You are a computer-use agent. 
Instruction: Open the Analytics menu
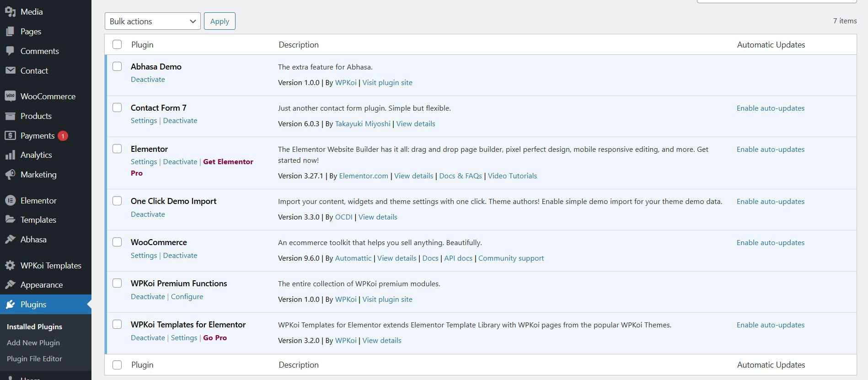coord(36,155)
